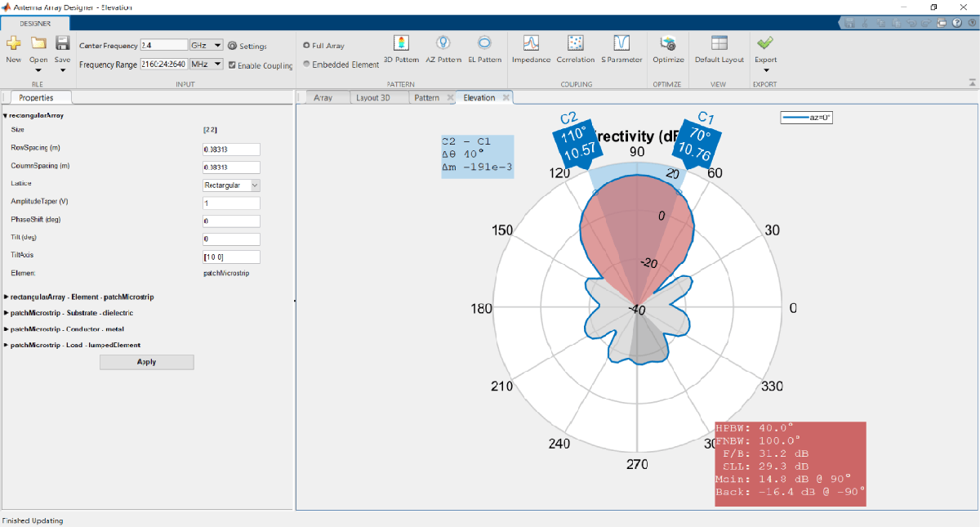The image size is (980, 527).
Task: Click the az=0° legend entry
Action: pos(806,118)
